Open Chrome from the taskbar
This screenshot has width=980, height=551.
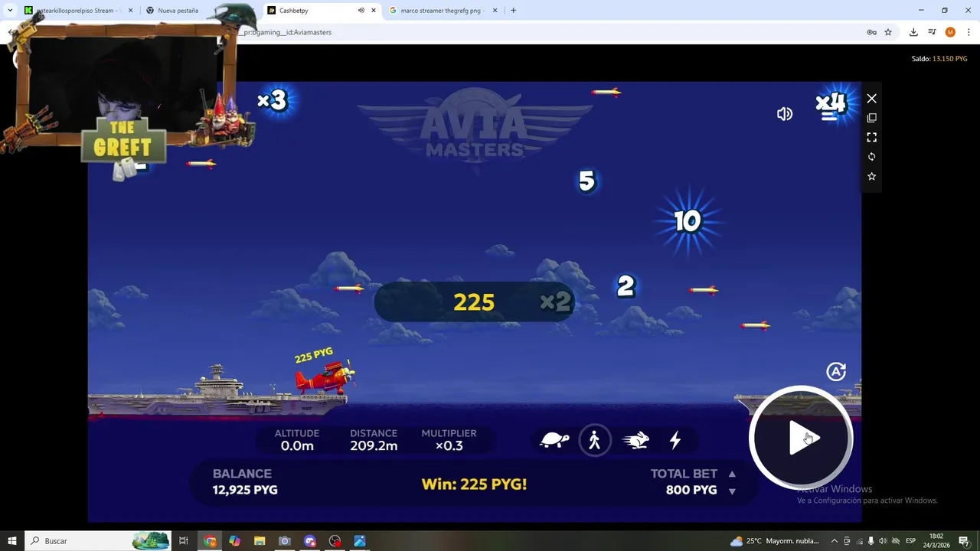pyautogui.click(x=210, y=541)
